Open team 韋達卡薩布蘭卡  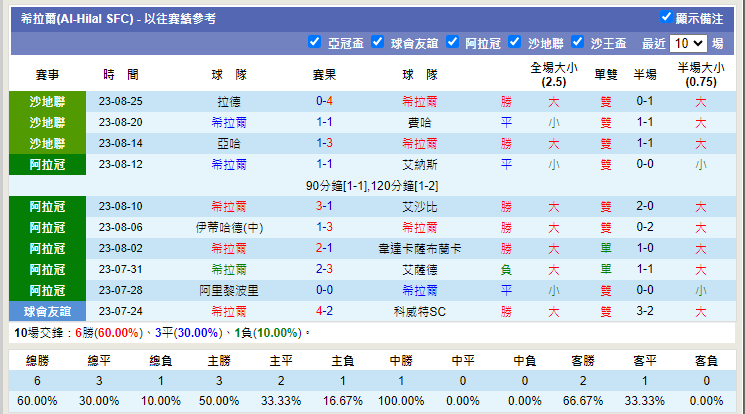point(420,249)
